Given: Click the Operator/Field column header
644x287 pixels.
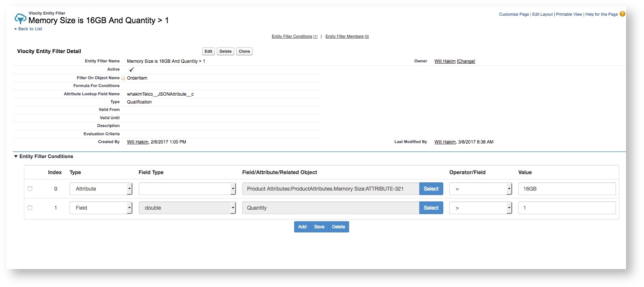Looking at the screenshot, I should [x=467, y=172].
